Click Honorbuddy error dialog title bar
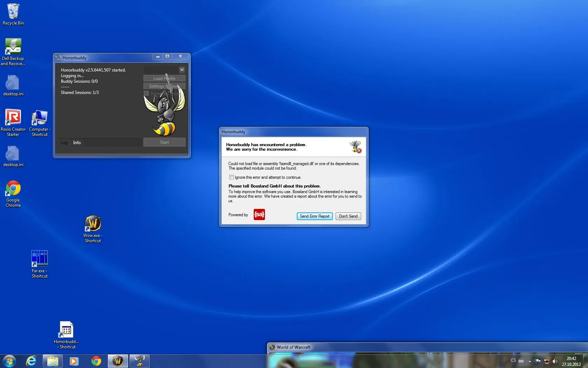The width and height of the screenshot is (588, 368). click(x=294, y=132)
